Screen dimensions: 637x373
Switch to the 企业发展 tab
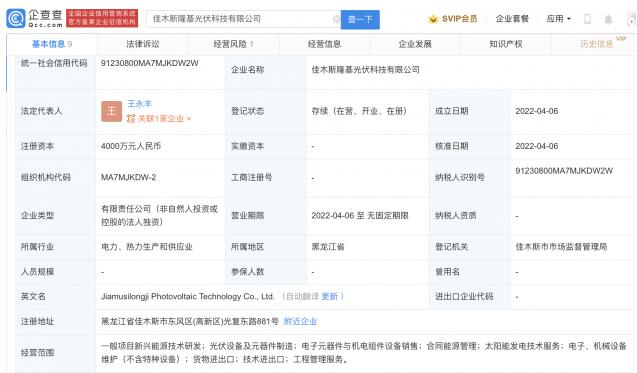pyautogui.click(x=415, y=44)
